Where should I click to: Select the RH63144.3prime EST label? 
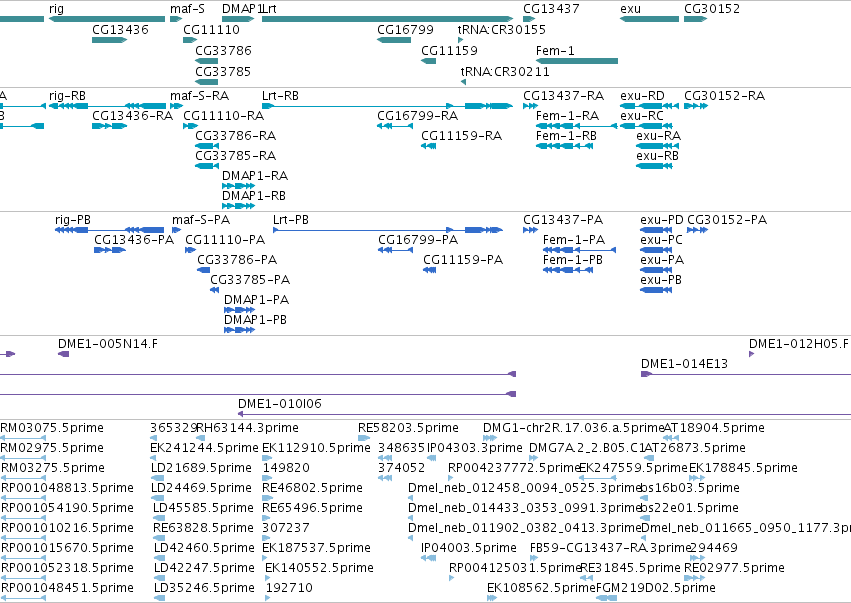click(247, 428)
